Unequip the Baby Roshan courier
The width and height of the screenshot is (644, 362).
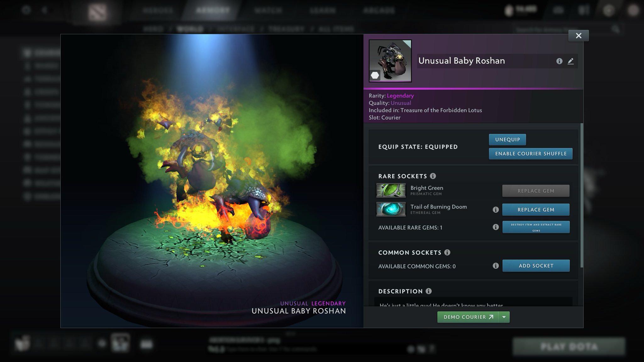[x=507, y=140]
